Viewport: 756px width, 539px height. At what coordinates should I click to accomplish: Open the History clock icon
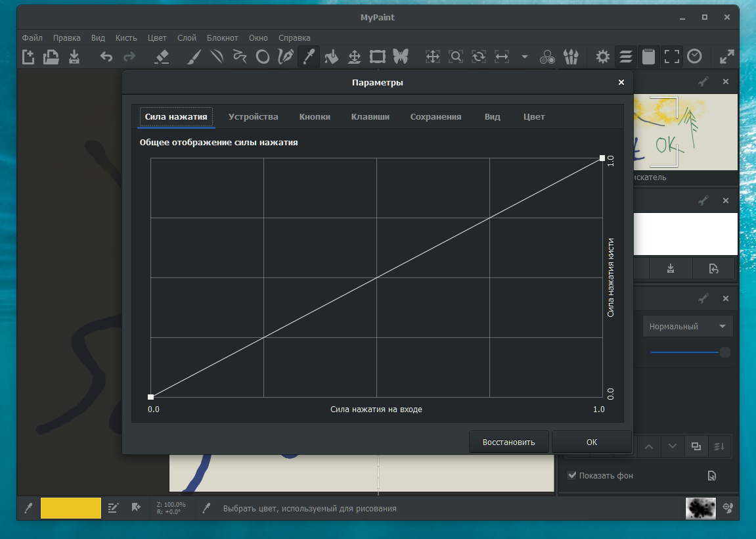pyautogui.click(x=694, y=57)
